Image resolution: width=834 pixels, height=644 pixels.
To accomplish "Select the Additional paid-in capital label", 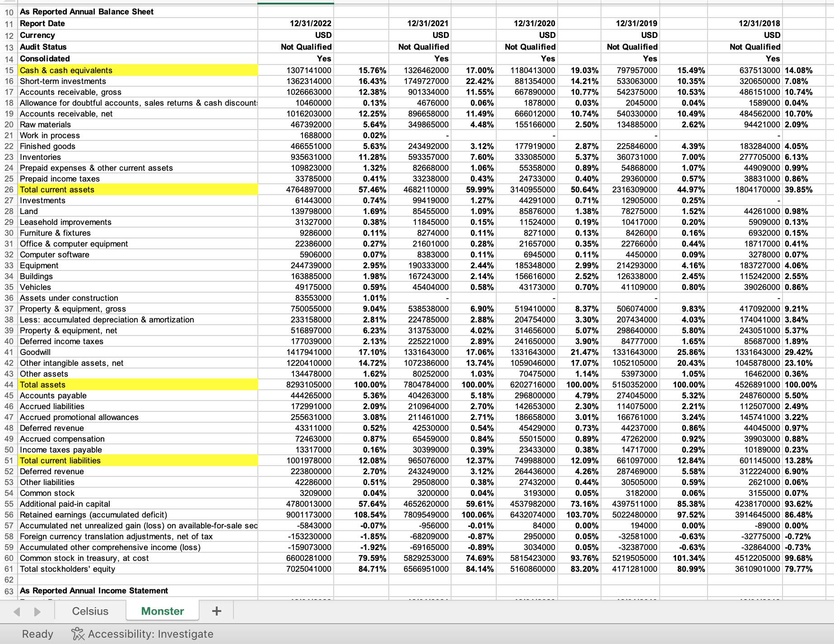I will pyautogui.click(x=138, y=504).
